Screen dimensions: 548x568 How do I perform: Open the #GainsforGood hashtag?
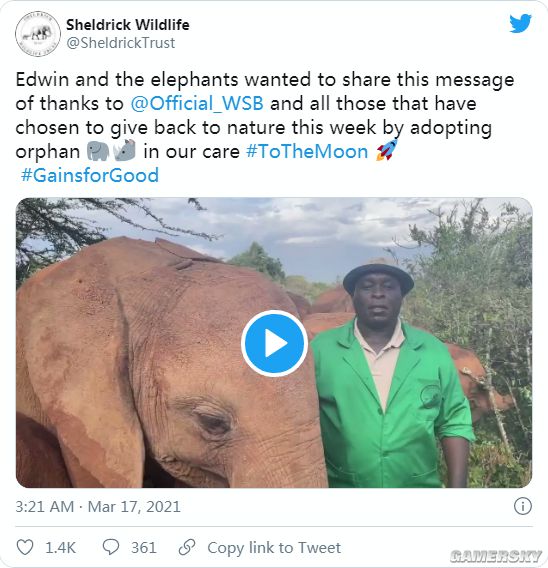click(90, 175)
